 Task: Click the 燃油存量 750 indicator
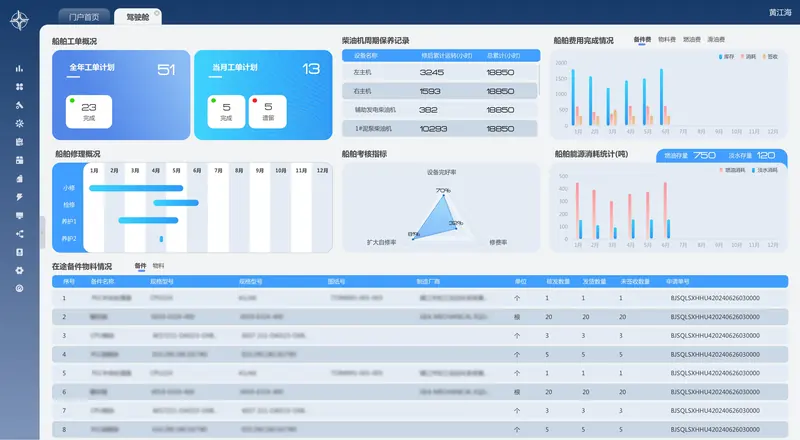click(x=690, y=155)
